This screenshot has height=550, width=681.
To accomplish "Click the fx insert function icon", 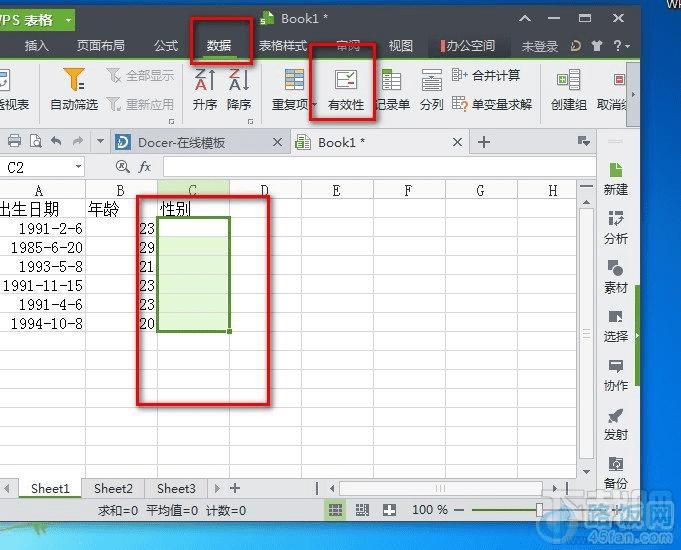I will tap(145, 167).
